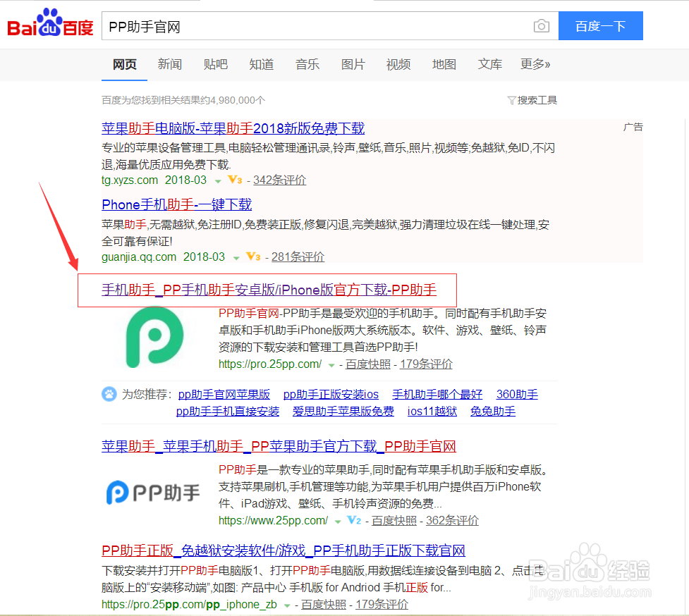Click the 百度一下 search button
Screen dimensions: 689x616
(601, 26)
